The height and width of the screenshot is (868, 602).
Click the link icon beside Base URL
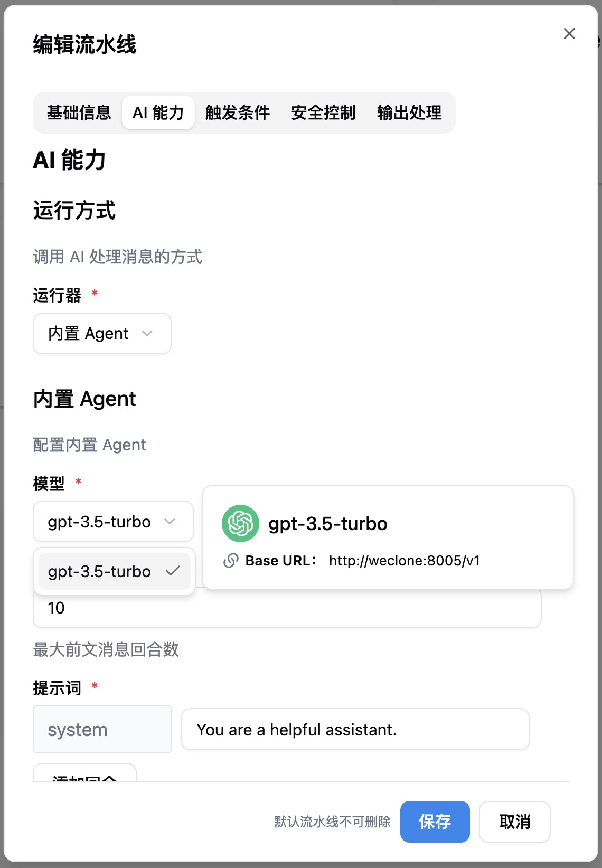[x=231, y=561]
